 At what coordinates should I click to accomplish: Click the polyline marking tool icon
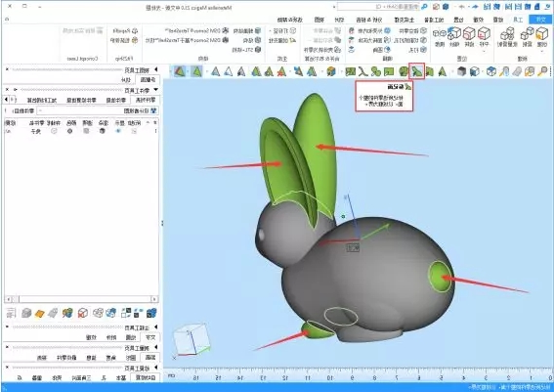tap(362, 71)
